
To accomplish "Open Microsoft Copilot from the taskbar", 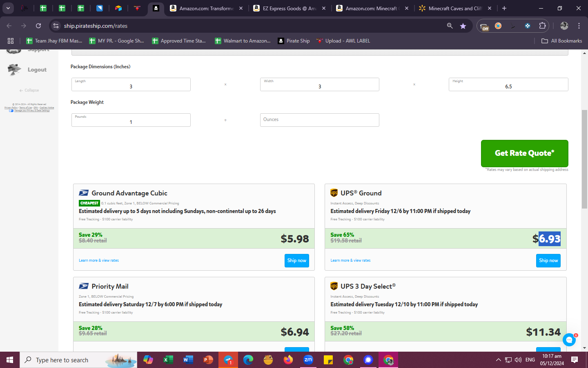I will 148,360.
